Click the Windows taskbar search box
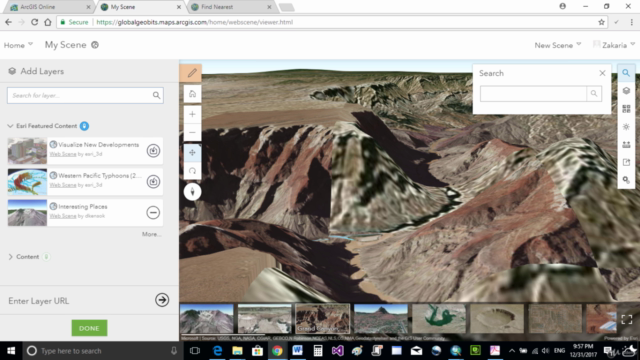This screenshot has height=360, width=640. (x=102, y=351)
